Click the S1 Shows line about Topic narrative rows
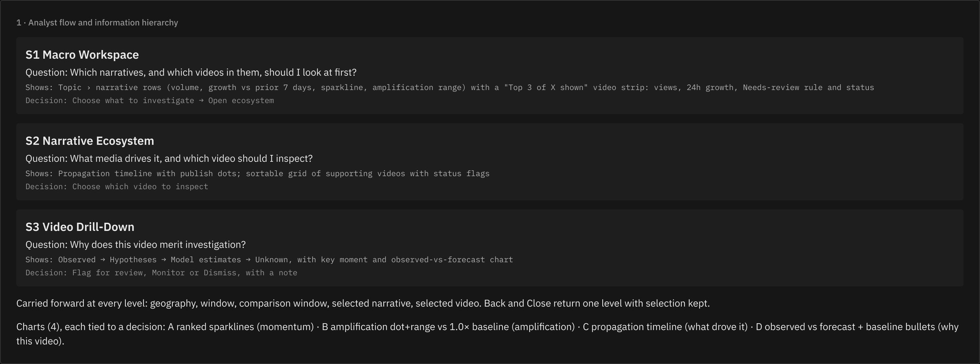This screenshot has width=980, height=364. click(x=450, y=87)
